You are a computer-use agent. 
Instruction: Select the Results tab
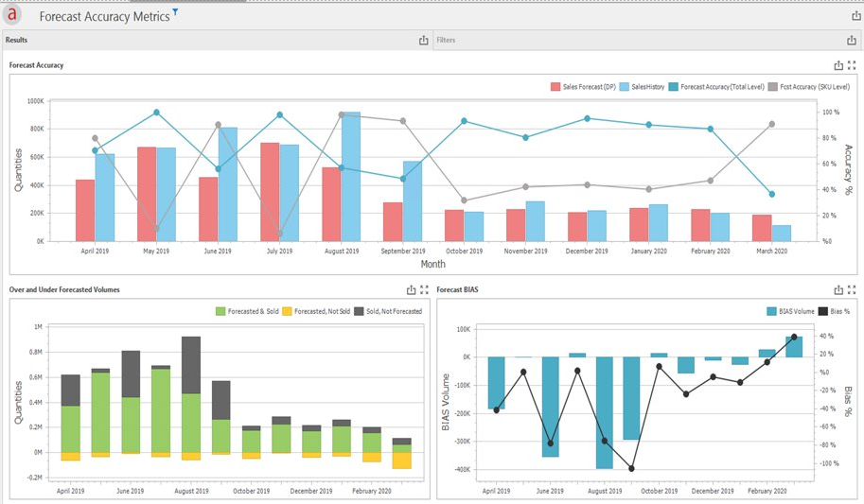pos(17,41)
